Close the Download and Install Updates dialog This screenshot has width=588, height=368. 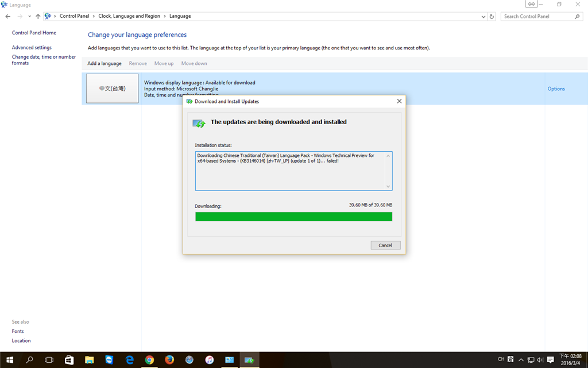(x=399, y=101)
